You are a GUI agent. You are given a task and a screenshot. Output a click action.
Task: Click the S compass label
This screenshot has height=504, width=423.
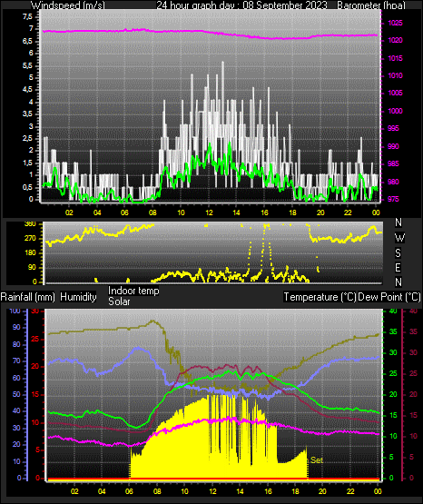click(x=398, y=253)
